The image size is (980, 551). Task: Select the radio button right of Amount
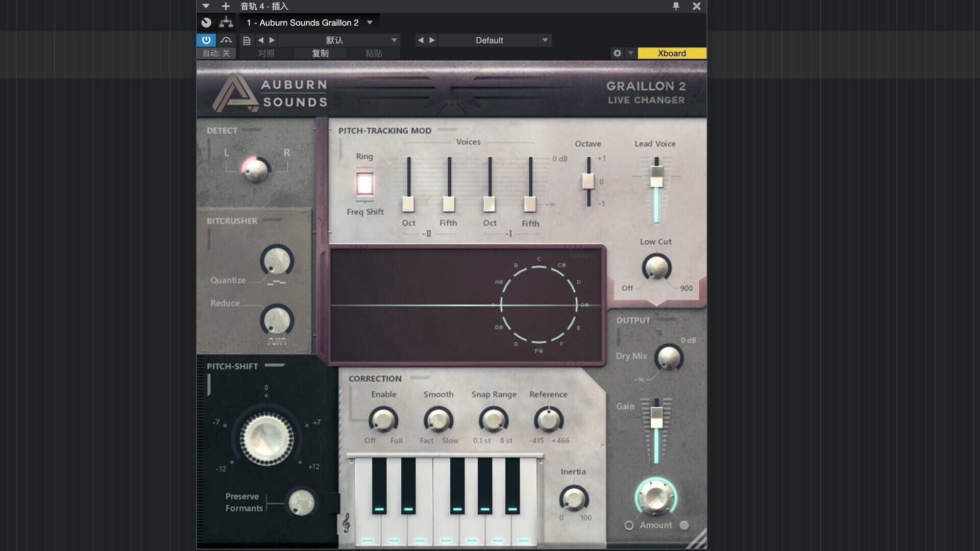point(684,525)
